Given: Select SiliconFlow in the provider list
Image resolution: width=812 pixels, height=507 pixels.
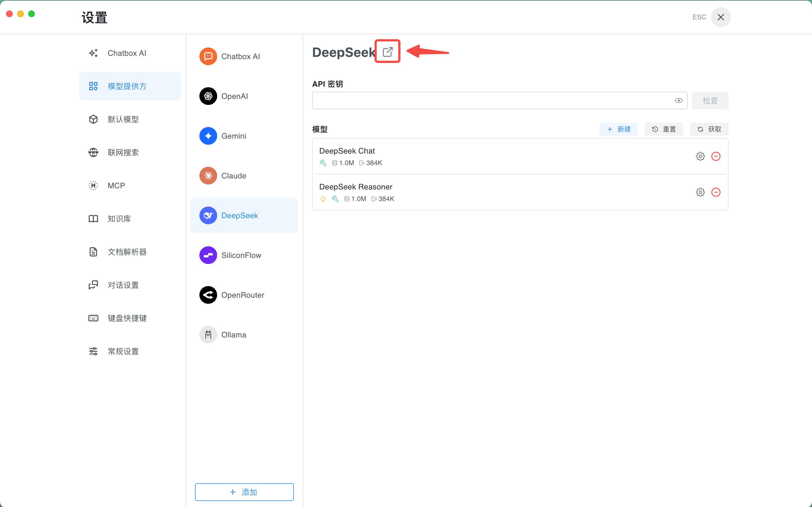Looking at the screenshot, I should (244, 255).
